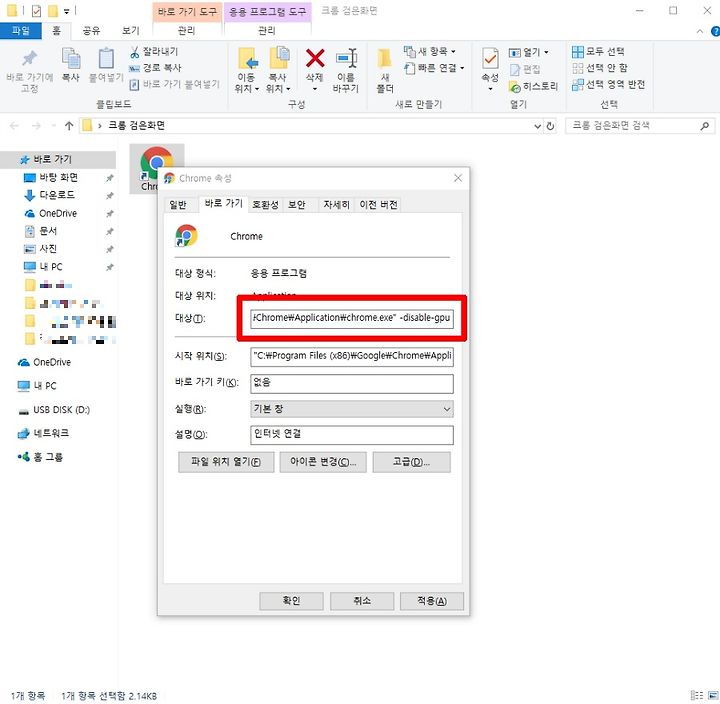Viewport: 720px width, 704px height.
Task: Open the ribbon Open (열기) dropdown
Action: click(x=529, y=52)
